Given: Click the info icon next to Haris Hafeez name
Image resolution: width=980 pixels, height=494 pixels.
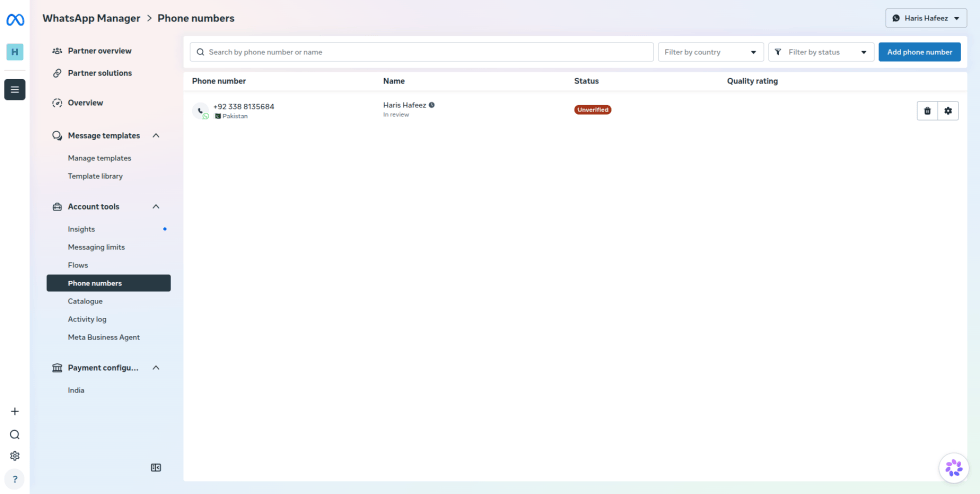Looking at the screenshot, I should 432,105.
